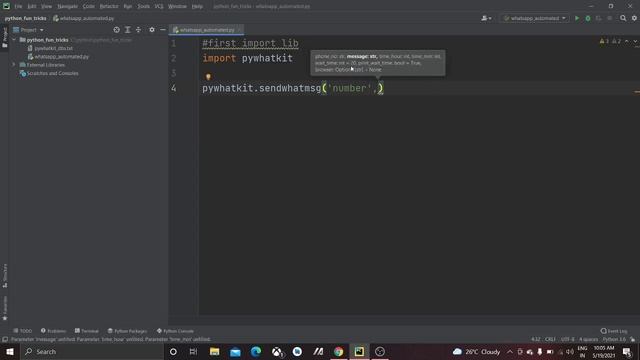640x360 pixels.
Task: Open Google Chrome from the taskbar
Action: tap(338, 351)
